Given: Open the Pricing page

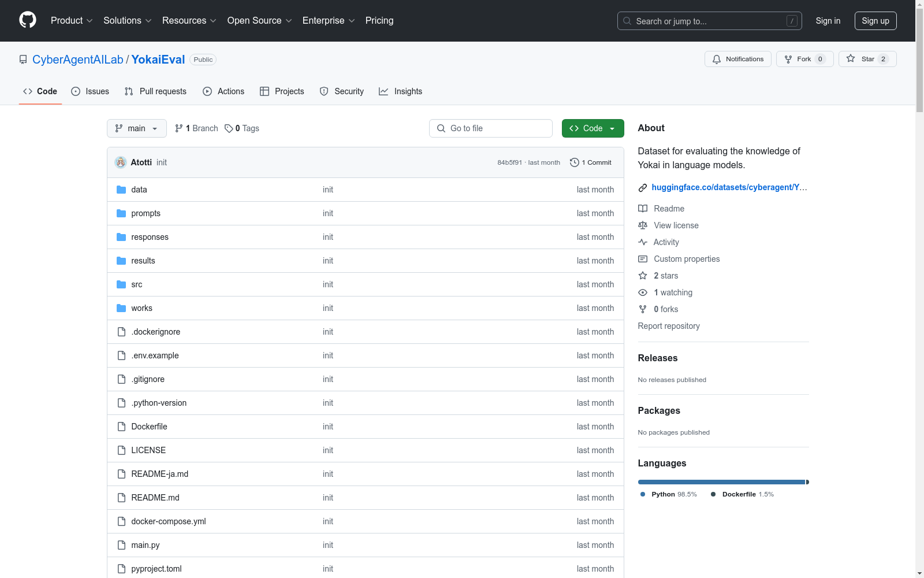Looking at the screenshot, I should (379, 20).
